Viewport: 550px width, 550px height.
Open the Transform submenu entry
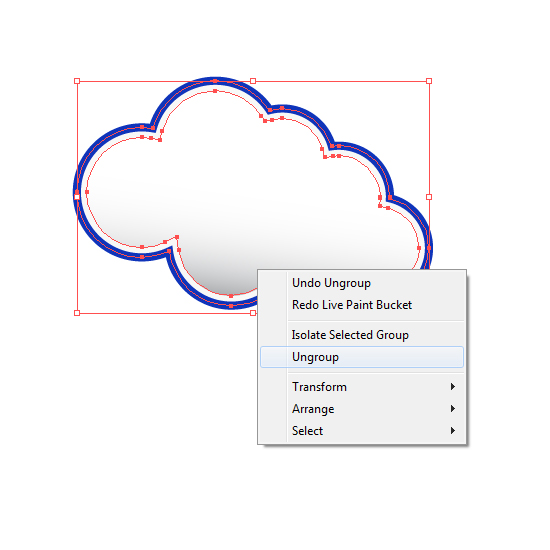(362, 387)
